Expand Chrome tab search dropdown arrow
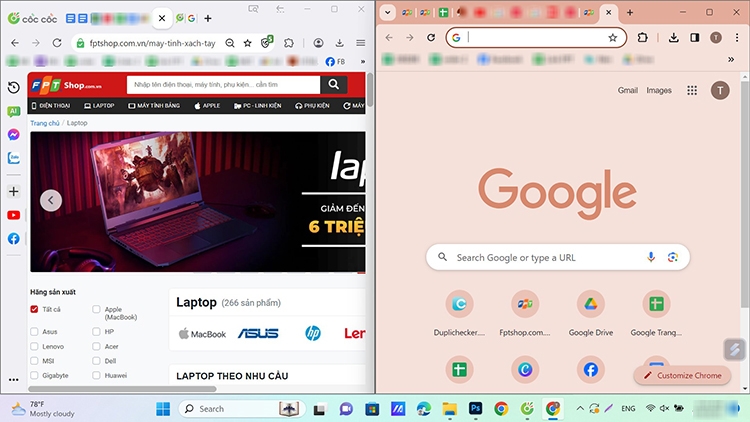The width and height of the screenshot is (750, 422). point(387,13)
